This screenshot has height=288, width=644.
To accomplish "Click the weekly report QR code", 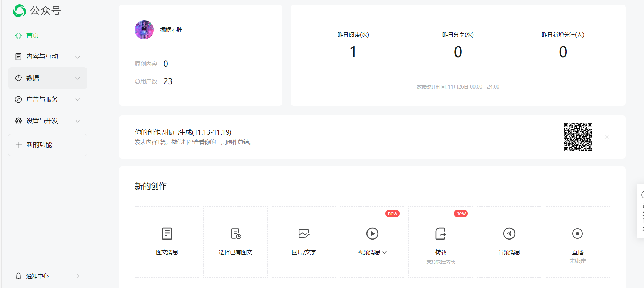I will [x=578, y=137].
